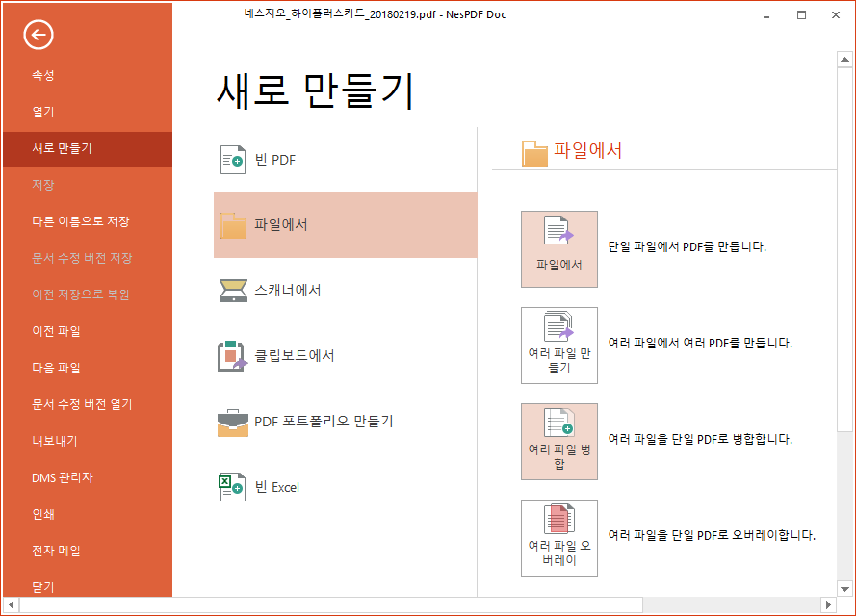Click the vertical scrollbar up arrow
This screenshot has height=616, width=856.
click(844, 60)
